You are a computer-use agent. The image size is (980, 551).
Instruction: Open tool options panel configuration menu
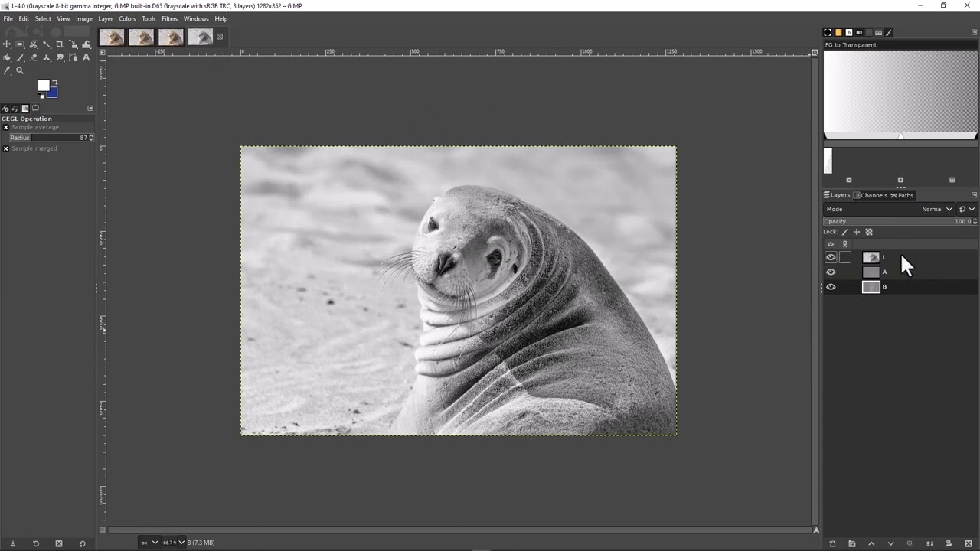coord(90,108)
